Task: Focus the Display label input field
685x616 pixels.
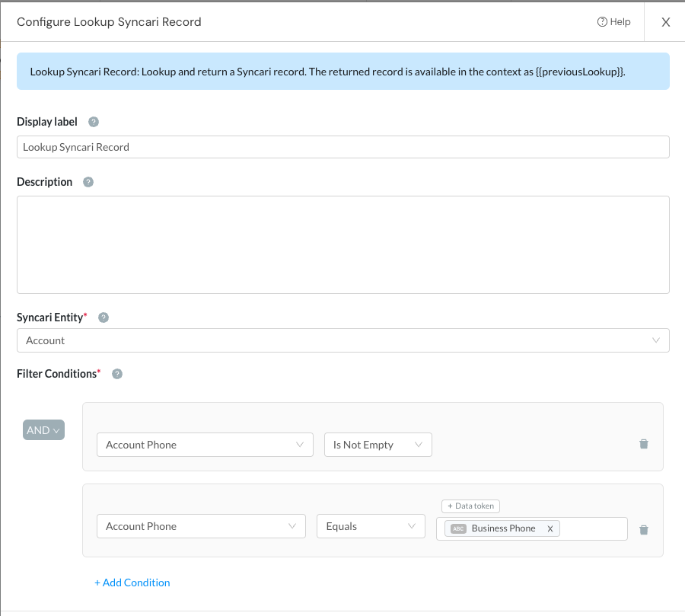Action: (x=343, y=147)
